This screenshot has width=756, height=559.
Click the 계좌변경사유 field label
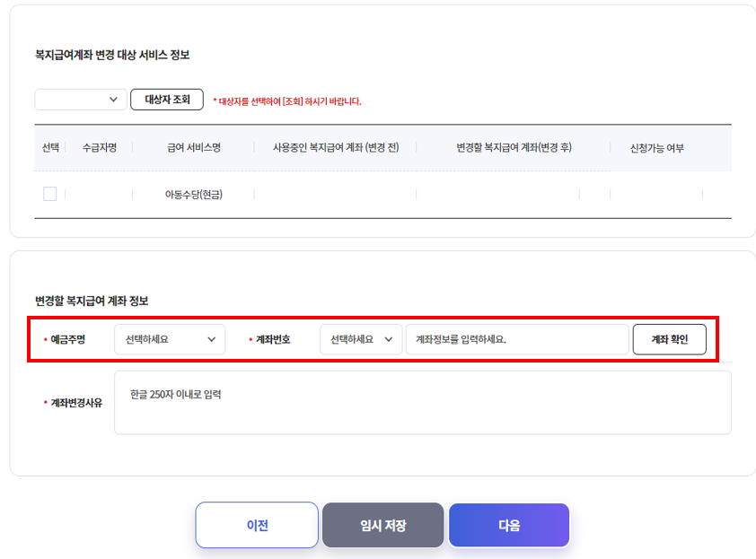point(76,403)
